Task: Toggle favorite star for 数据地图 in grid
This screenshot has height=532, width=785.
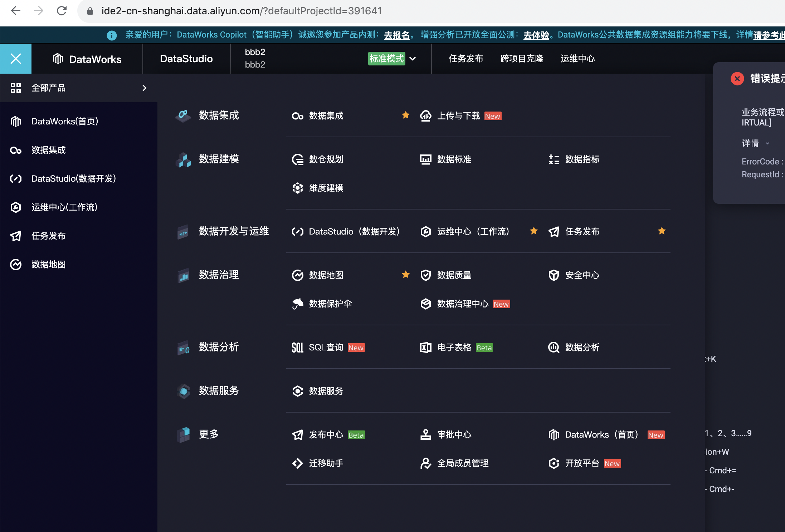Action: [405, 275]
